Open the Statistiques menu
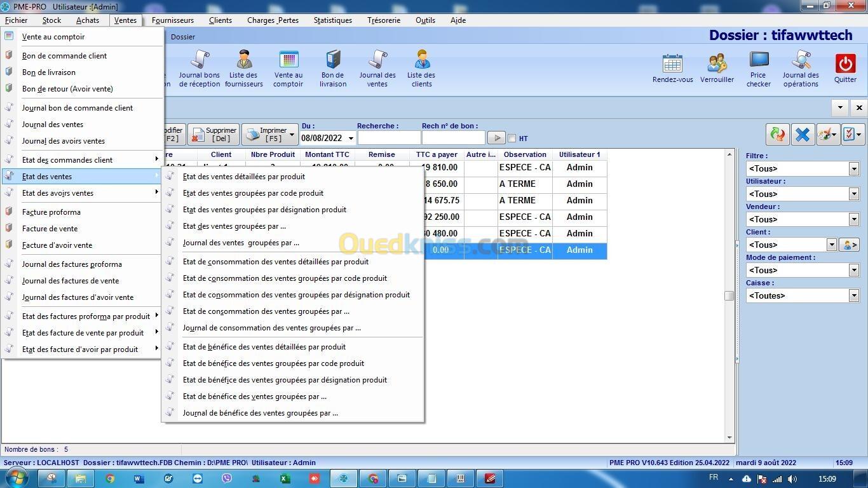The image size is (868, 488). click(x=332, y=20)
